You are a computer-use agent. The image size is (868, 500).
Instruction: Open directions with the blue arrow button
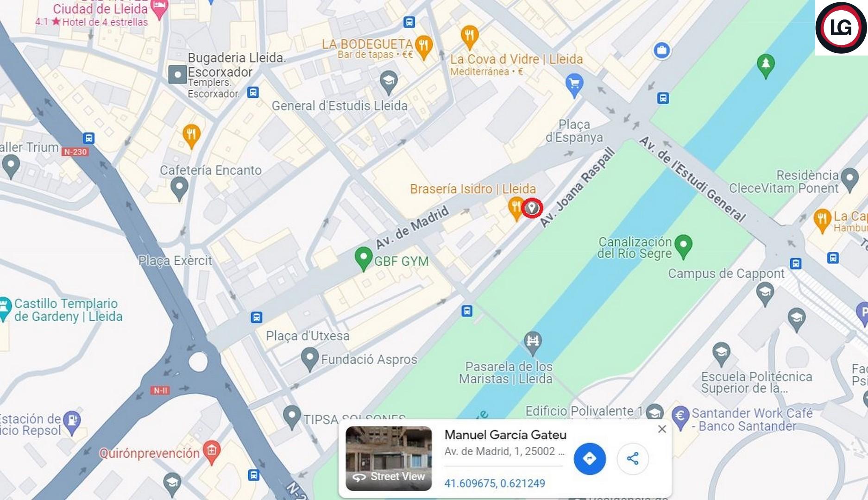(x=590, y=459)
